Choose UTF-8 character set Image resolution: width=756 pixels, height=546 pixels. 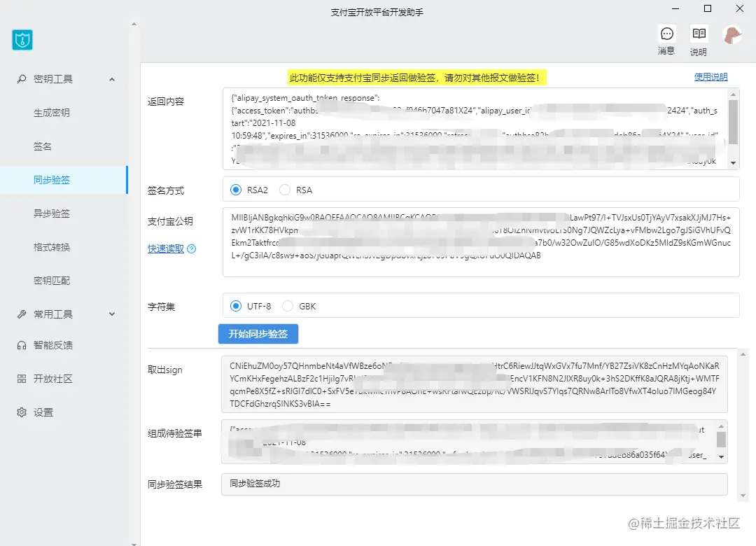point(236,306)
